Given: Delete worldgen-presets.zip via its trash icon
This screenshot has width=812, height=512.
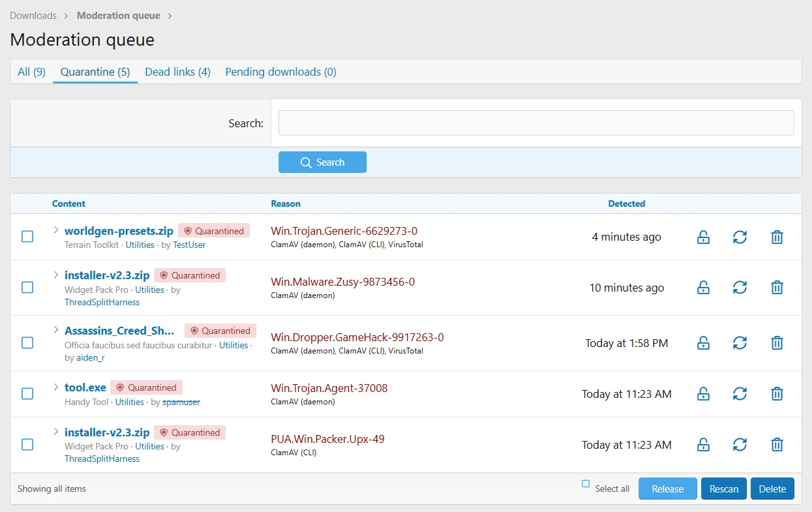Looking at the screenshot, I should [x=777, y=237].
